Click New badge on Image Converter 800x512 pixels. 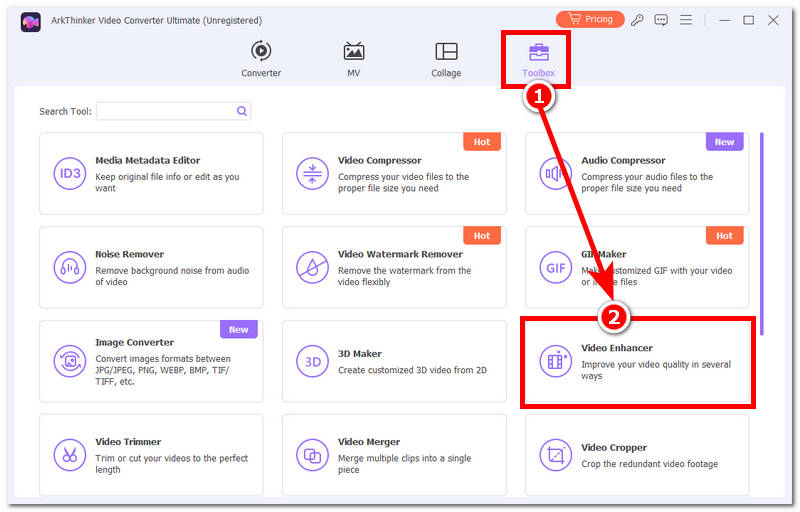click(x=239, y=329)
